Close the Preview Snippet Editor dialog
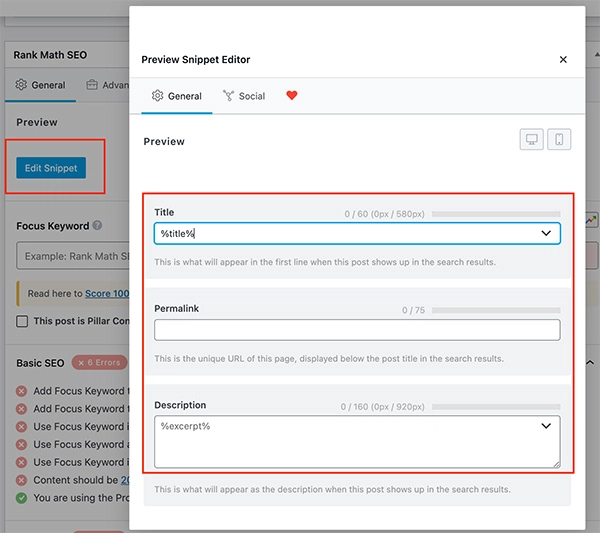Image resolution: width=600 pixels, height=533 pixels. 563,60
